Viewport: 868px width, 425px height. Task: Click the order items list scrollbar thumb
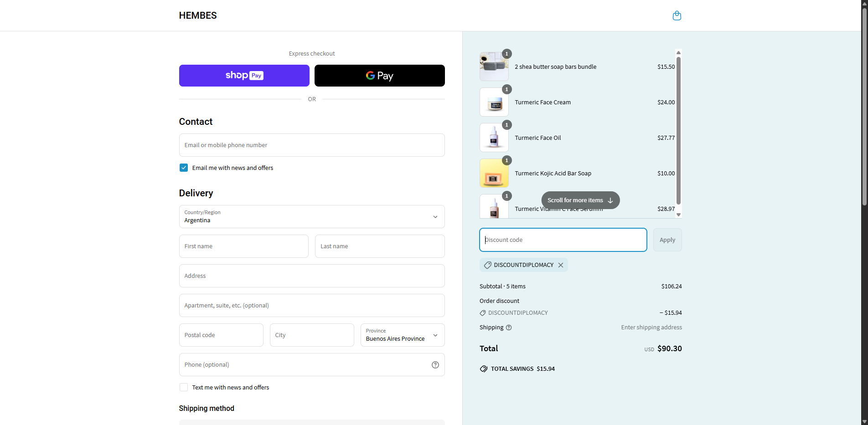tap(678, 131)
